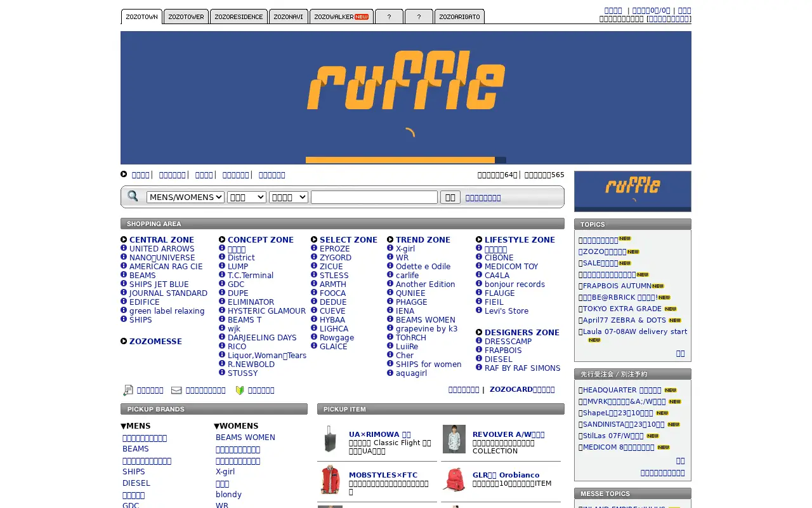This screenshot has width=812, height=508.
Task: Click the small ruffle banner thumbnail
Action: pyautogui.click(x=632, y=191)
